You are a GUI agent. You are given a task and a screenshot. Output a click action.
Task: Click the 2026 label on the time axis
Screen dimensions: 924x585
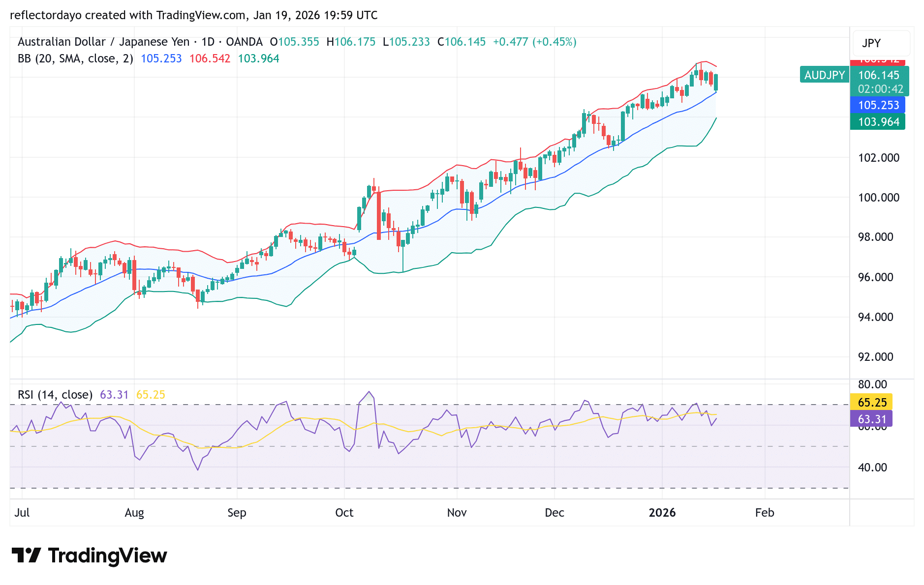662,512
